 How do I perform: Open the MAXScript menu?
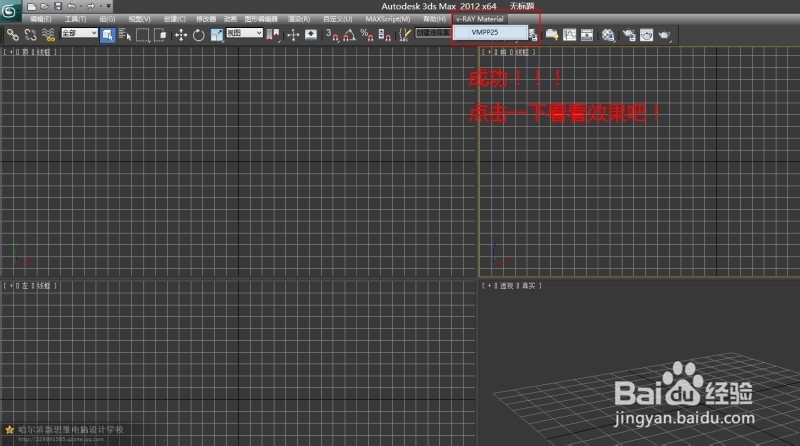388,19
